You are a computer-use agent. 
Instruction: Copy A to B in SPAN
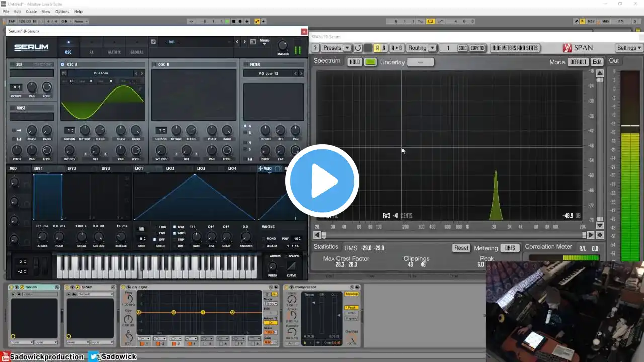click(397, 48)
